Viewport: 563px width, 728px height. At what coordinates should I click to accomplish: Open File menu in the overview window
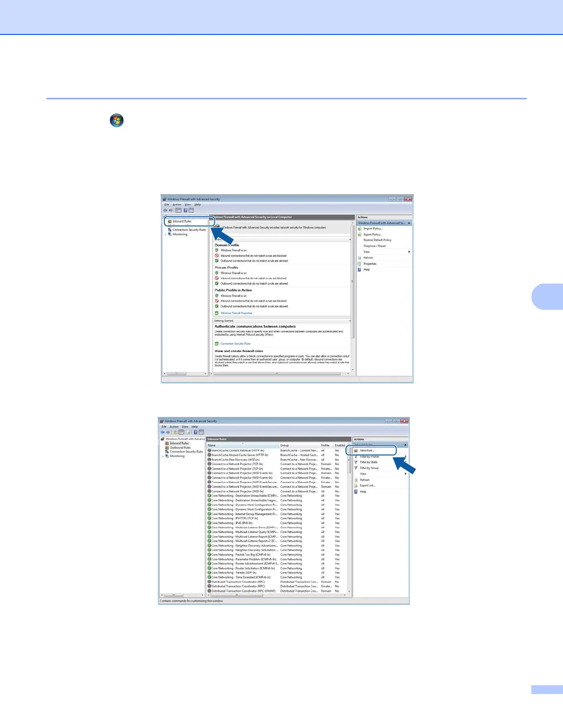[x=167, y=205]
